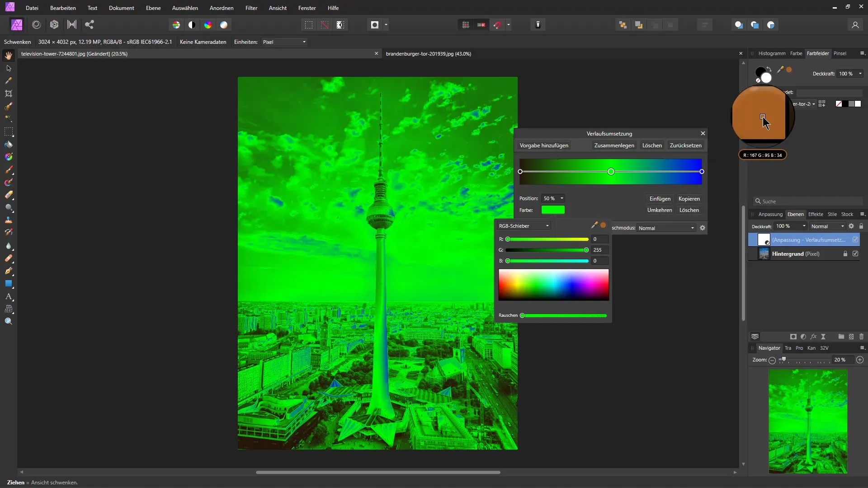868x488 pixels.
Task: Switch to the Tone Mapping Persona
Action: tap(72, 25)
